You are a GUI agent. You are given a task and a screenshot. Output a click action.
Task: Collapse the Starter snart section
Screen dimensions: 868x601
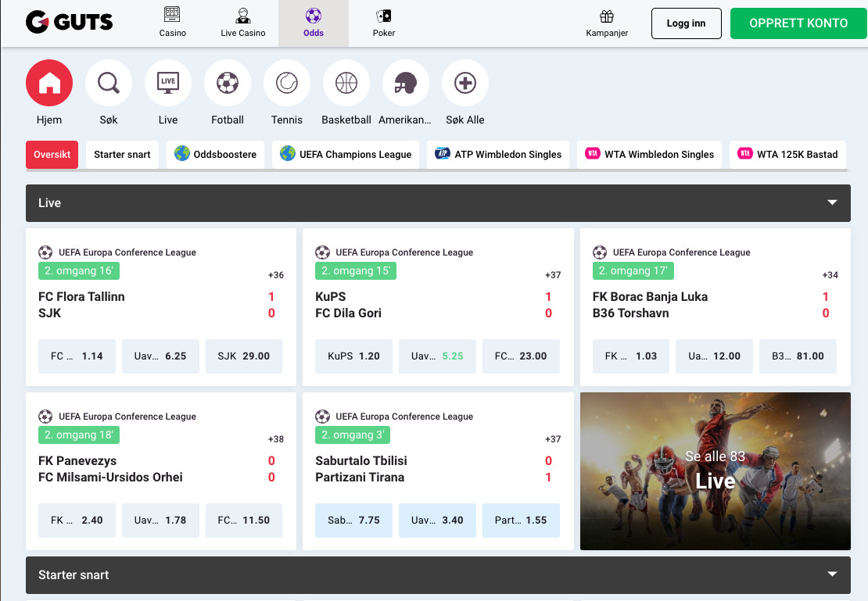click(x=438, y=575)
